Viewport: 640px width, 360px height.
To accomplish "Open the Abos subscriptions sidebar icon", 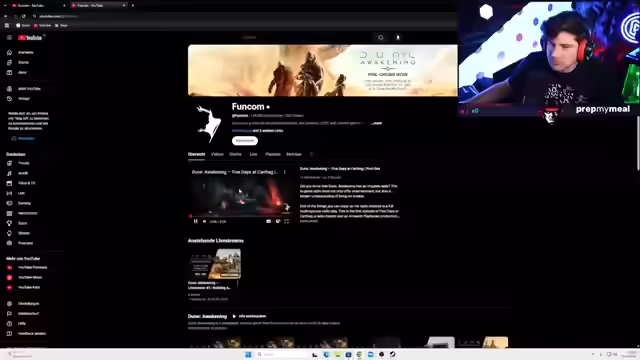I will [x=9, y=73].
